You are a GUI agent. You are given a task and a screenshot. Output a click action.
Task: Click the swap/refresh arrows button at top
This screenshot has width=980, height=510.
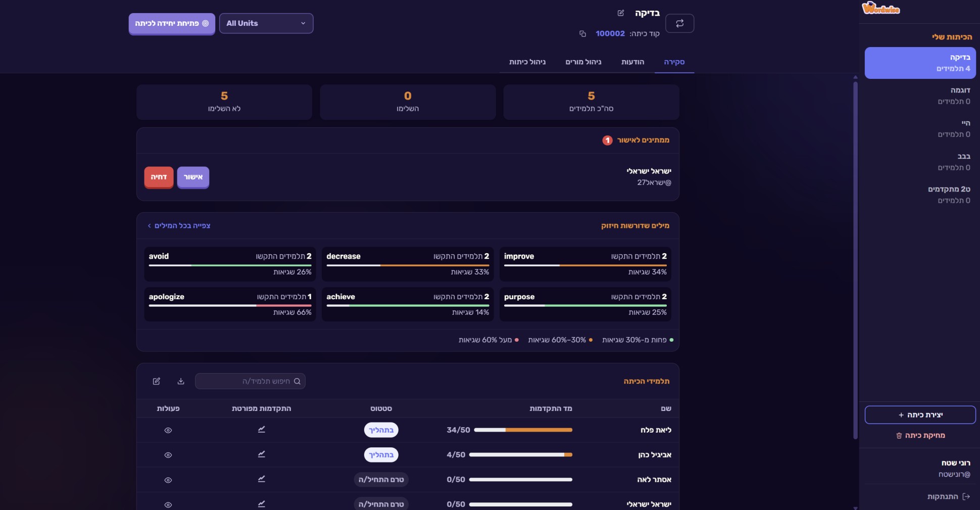[x=680, y=23]
